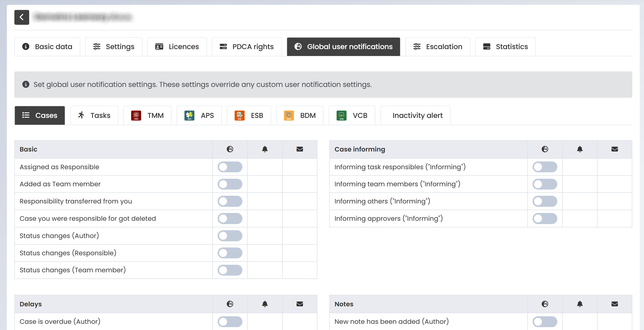Viewport: 644px width, 330px height.
Task: Toggle New note has been added (Author)
Action: coord(544,322)
